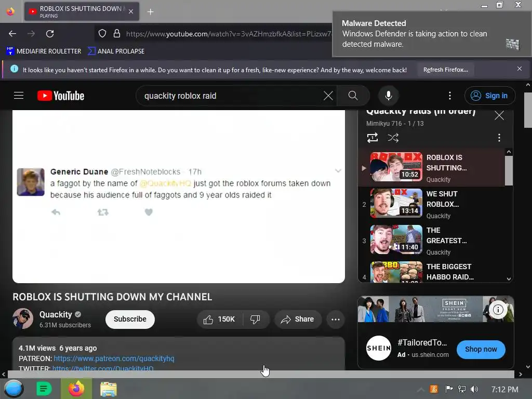Image resolution: width=532 pixels, height=399 pixels.
Task: Toggle playlist shuffle
Action: coord(393,138)
